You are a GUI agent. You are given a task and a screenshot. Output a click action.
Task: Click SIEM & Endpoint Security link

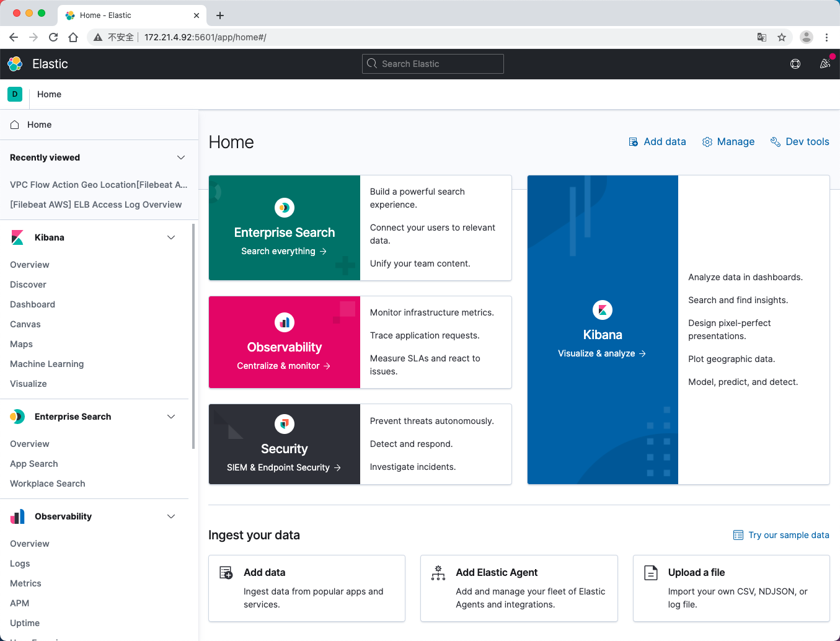tap(284, 467)
